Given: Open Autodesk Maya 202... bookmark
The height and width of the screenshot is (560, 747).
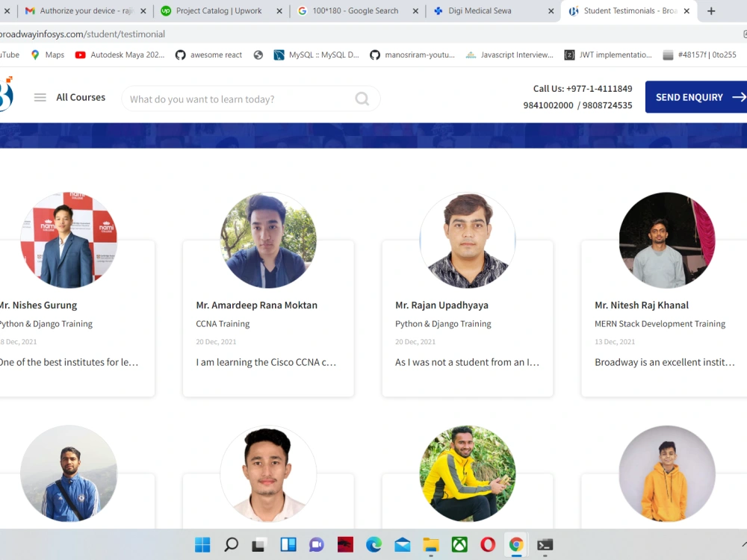Looking at the screenshot, I should [x=120, y=55].
